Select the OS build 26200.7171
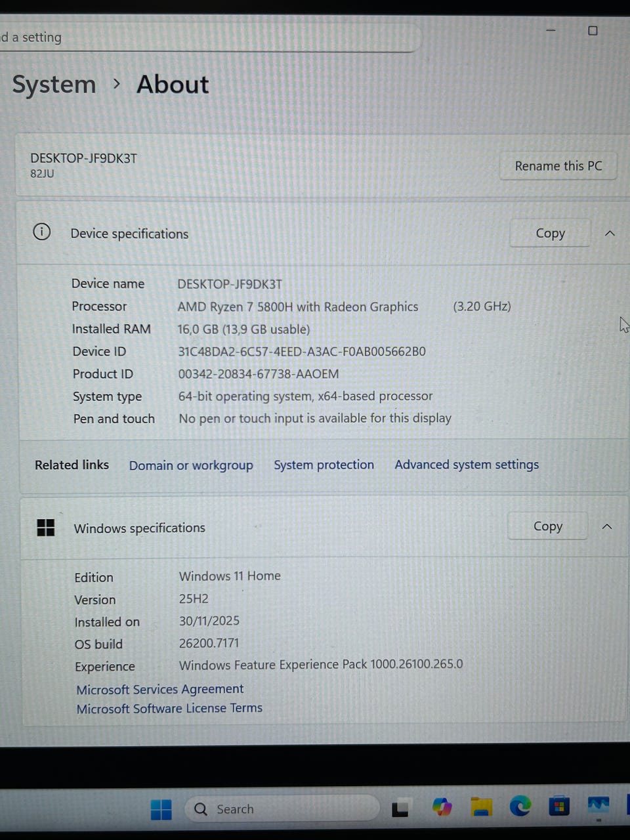The image size is (630, 840). click(209, 643)
